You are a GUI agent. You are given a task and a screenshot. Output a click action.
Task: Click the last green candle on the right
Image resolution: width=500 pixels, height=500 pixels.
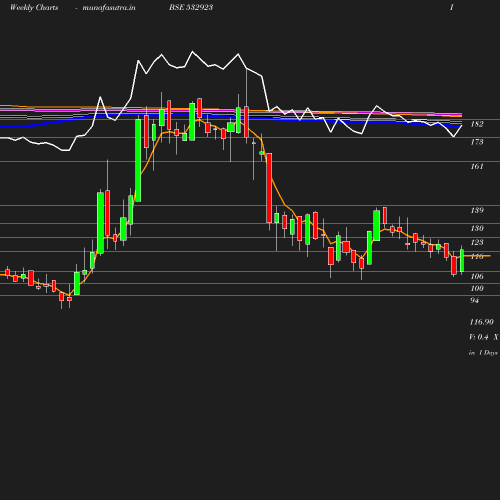click(x=462, y=260)
